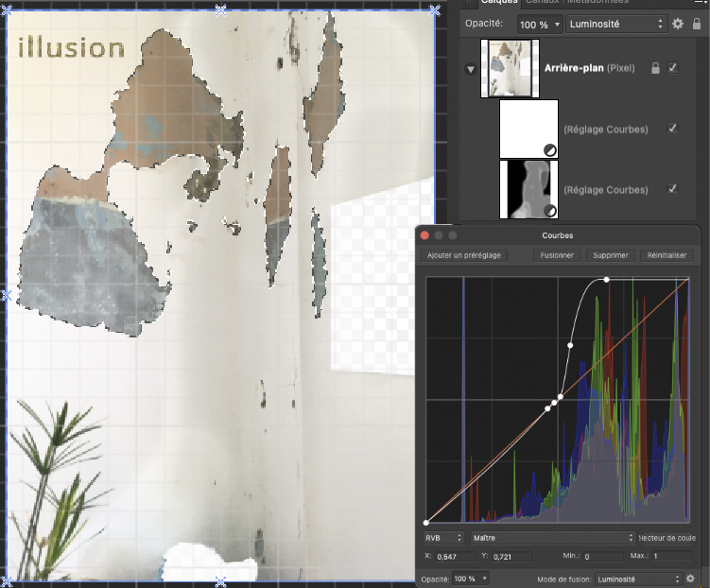This screenshot has height=588, width=710.
Task: Click the Max. input field
Action: 672,556
